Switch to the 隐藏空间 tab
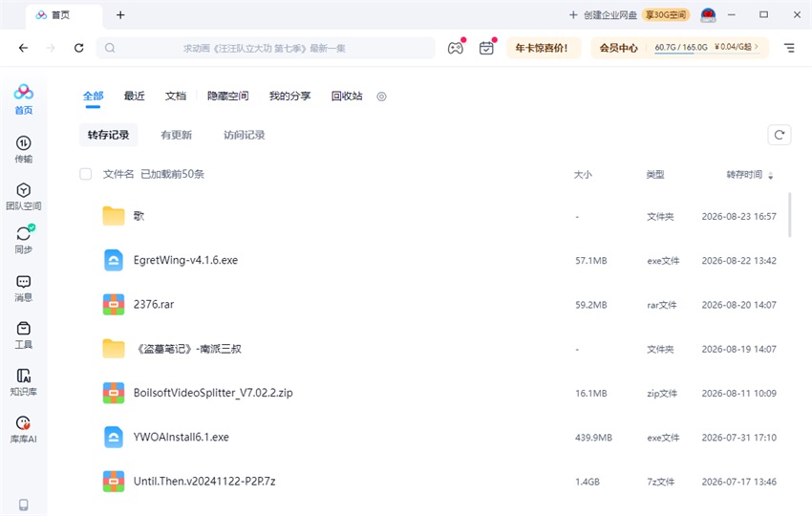This screenshot has width=812, height=516. point(228,96)
